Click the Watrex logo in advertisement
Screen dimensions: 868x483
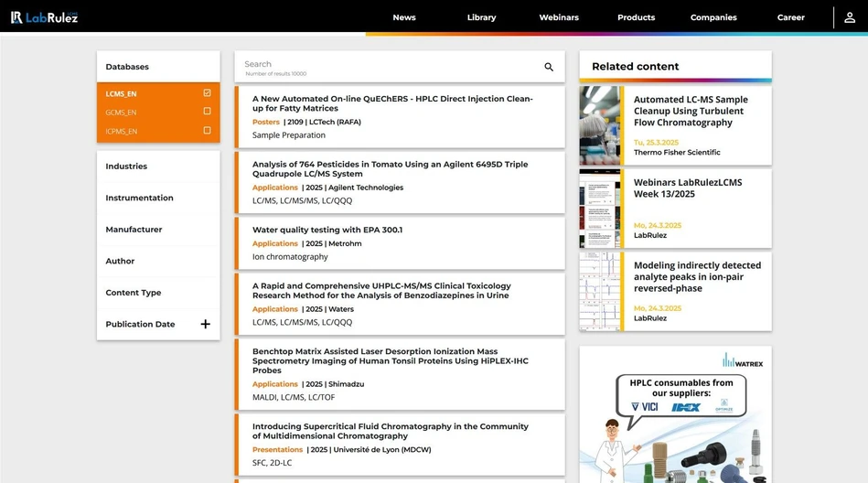click(x=742, y=360)
